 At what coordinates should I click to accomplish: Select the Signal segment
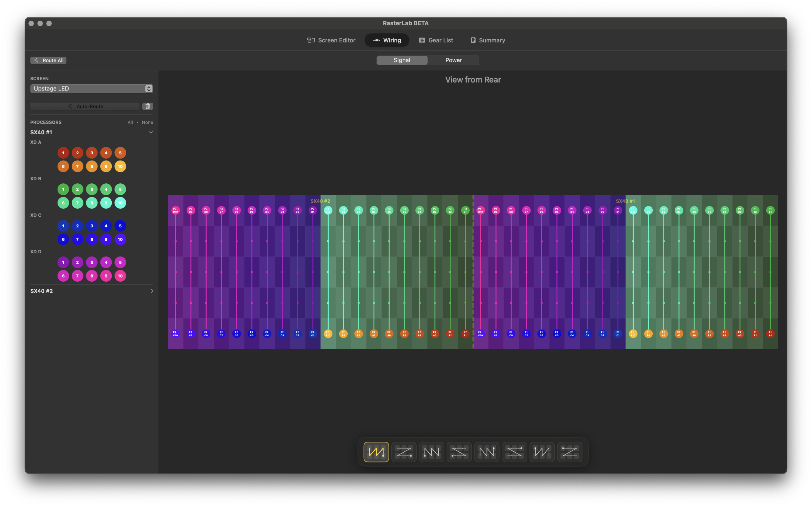[x=402, y=60]
